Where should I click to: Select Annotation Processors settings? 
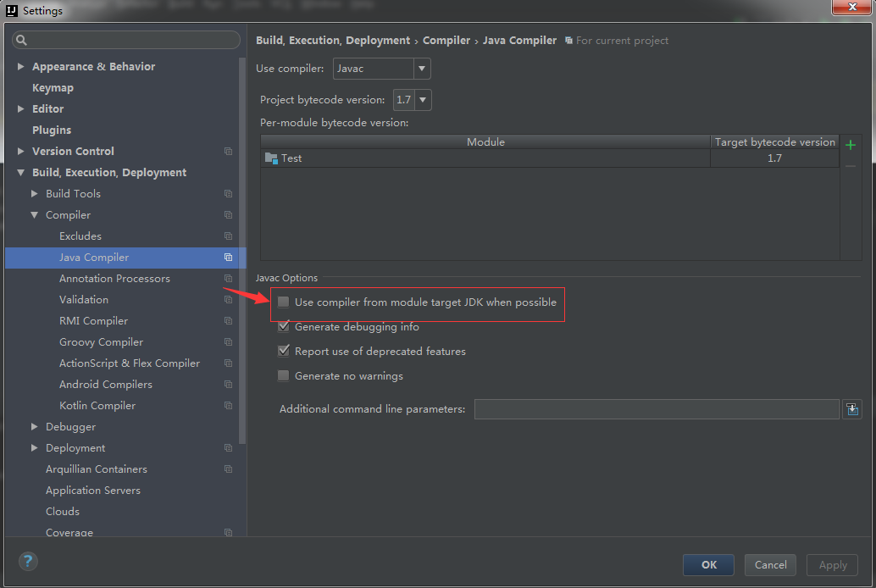[114, 279]
